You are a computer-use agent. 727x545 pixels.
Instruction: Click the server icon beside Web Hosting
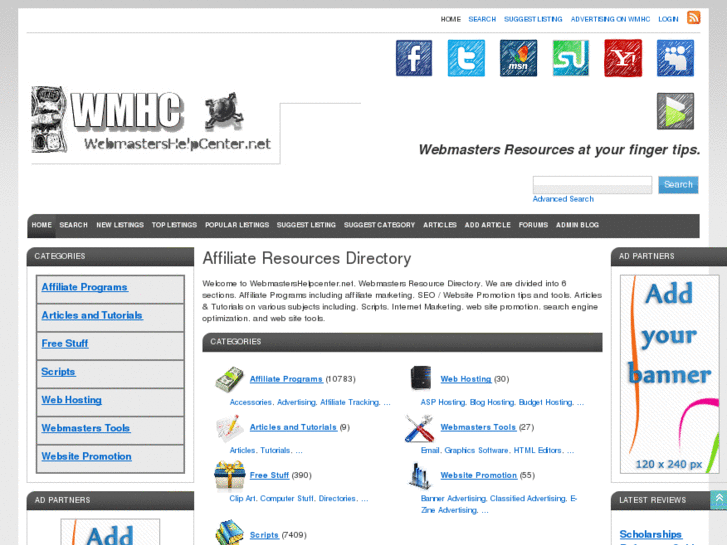click(x=421, y=378)
